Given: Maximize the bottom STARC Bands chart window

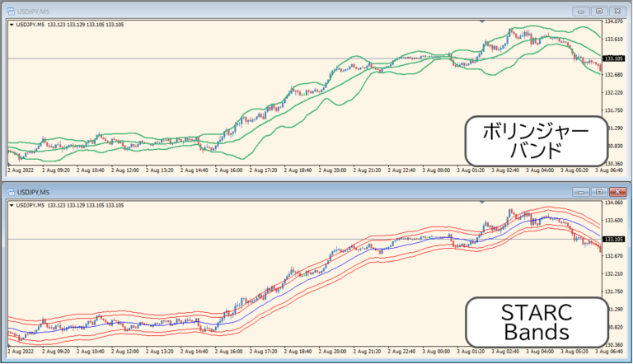Looking at the screenshot, I should tap(599, 191).
